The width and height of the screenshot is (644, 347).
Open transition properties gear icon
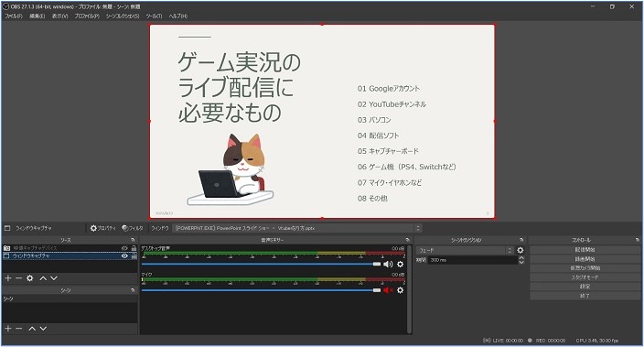click(521, 250)
